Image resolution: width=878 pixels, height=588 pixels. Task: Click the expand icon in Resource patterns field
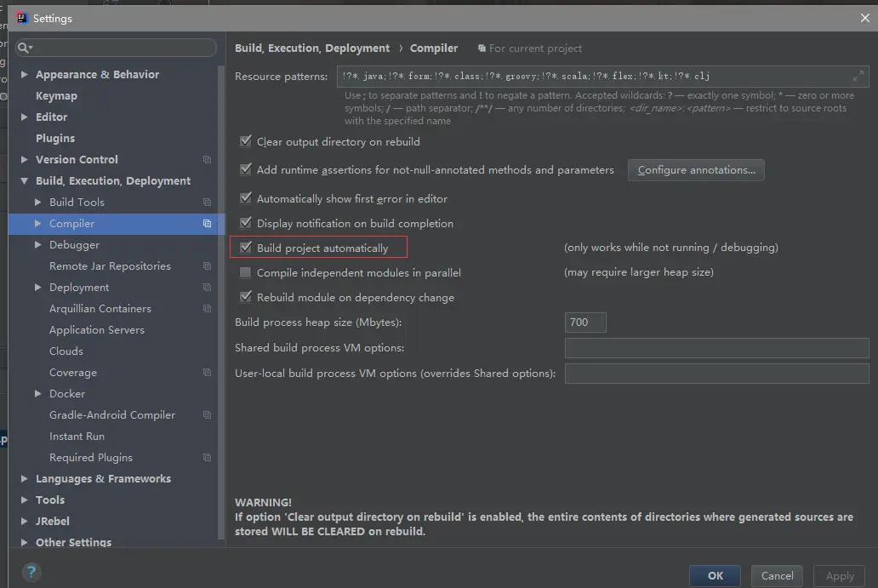click(x=858, y=76)
